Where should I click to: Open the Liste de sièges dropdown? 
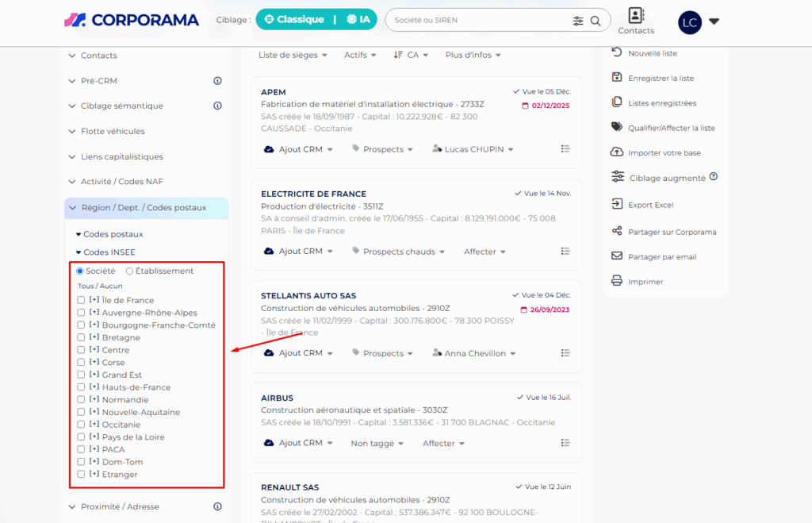[293, 55]
